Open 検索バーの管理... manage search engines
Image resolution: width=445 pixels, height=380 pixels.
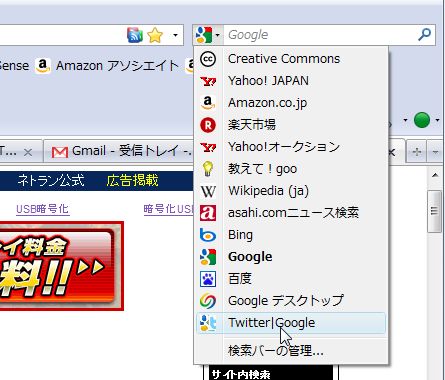(291, 351)
